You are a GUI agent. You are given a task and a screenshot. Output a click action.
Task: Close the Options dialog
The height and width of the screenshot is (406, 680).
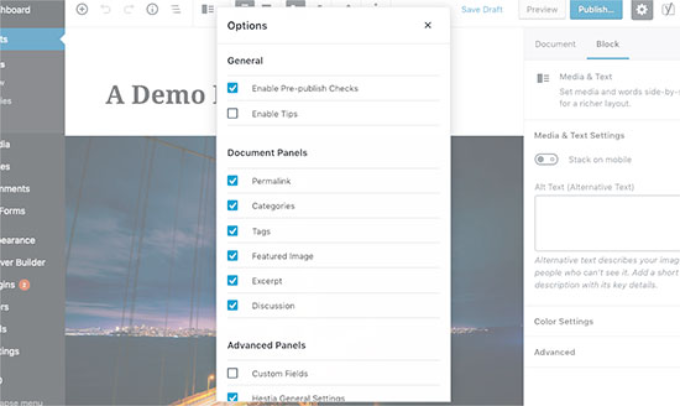point(428,26)
